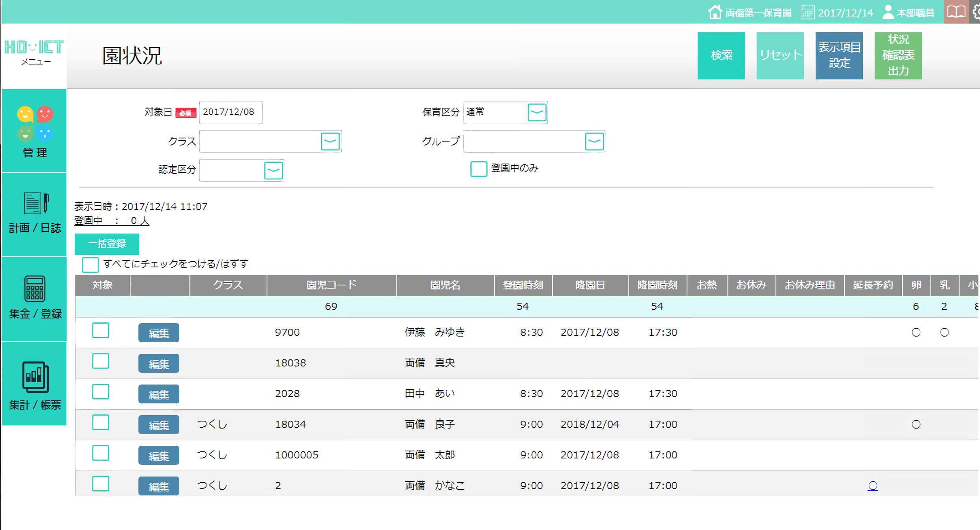
Task: Click child code 18034
Action: coord(290,424)
